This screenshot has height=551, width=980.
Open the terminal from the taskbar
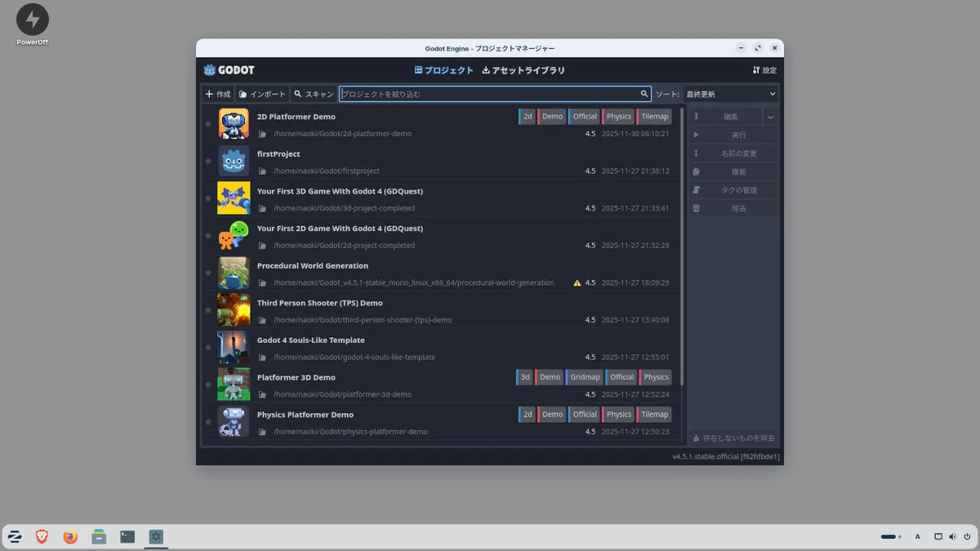(x=127, y=536)
